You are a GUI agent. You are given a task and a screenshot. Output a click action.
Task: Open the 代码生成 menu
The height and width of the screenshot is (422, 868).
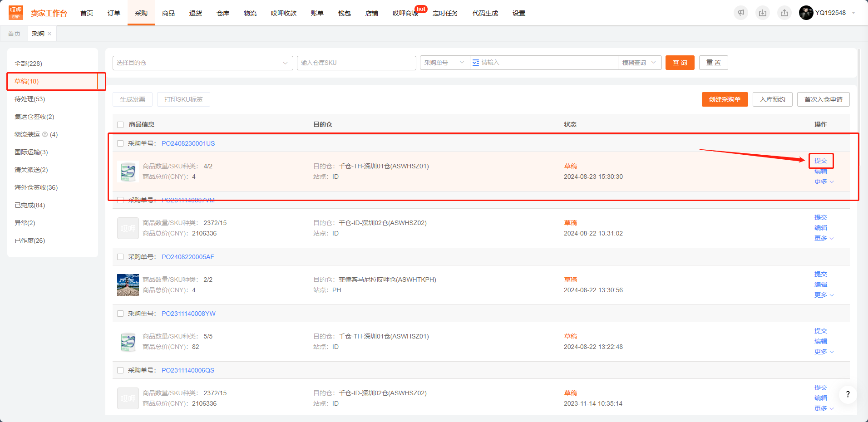point(485,13)
